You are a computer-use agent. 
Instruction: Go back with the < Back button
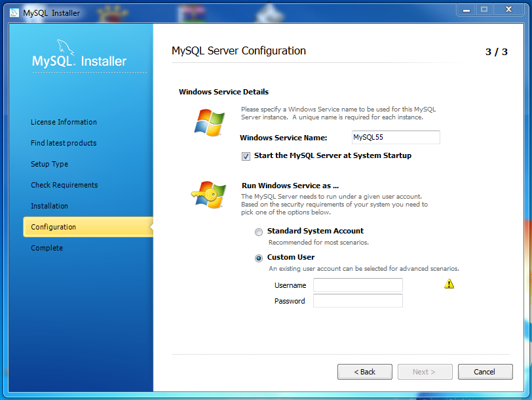(365, 372)
